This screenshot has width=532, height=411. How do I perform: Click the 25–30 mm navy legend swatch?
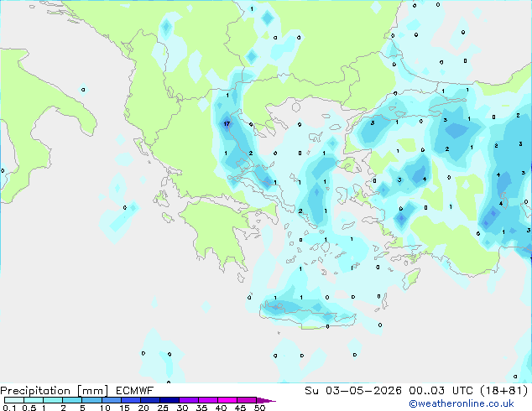[169, 400]
